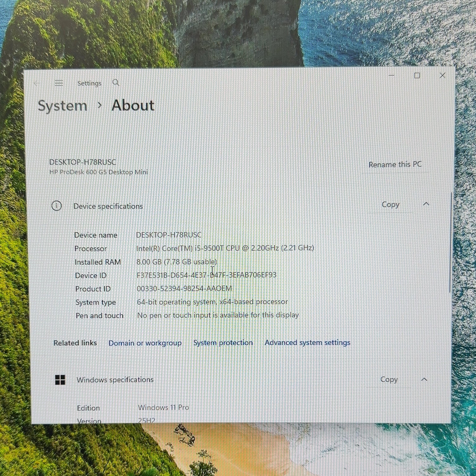
Task: Click the Settings title text
Action: [89, 83]
